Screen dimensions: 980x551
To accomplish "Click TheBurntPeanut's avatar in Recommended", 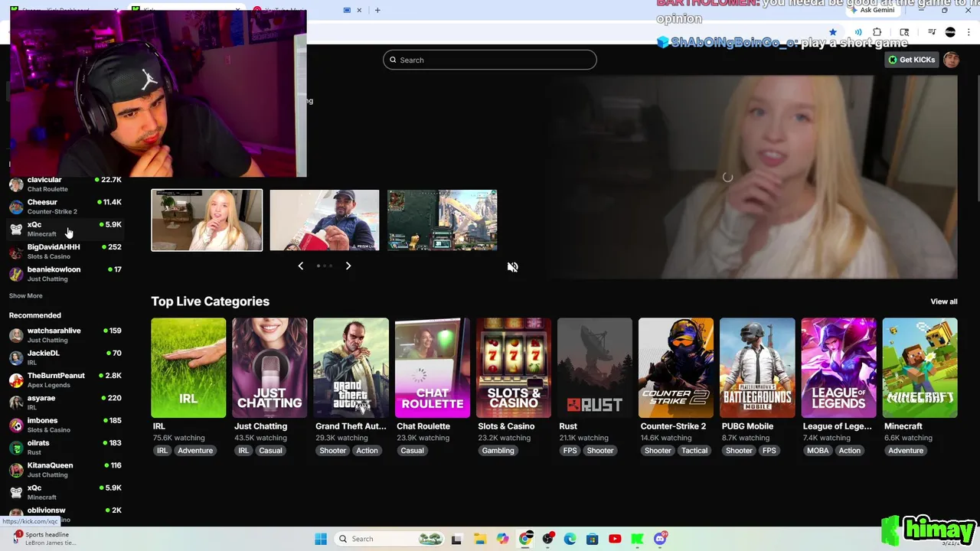I will tap(16, 380).
